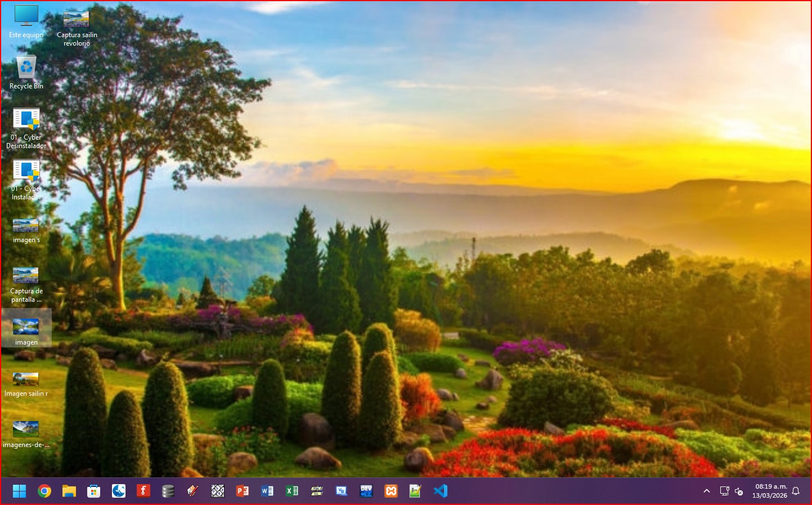Open Microsoft Word from the taskbar

[x=267, y=491]
